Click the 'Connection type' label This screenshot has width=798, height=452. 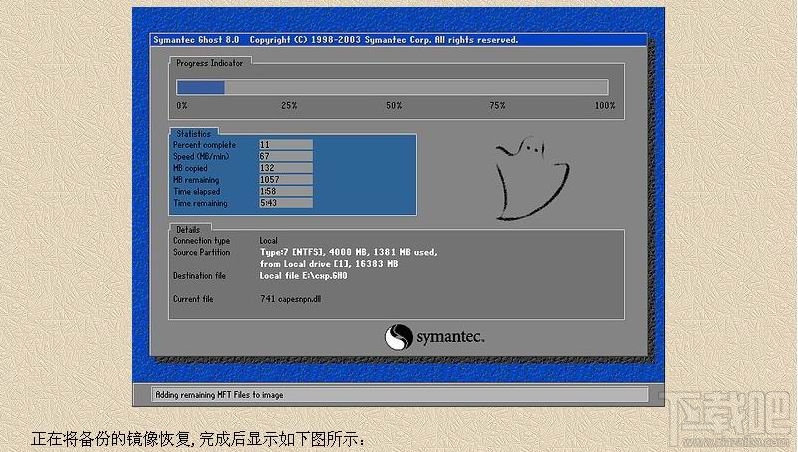202,241
